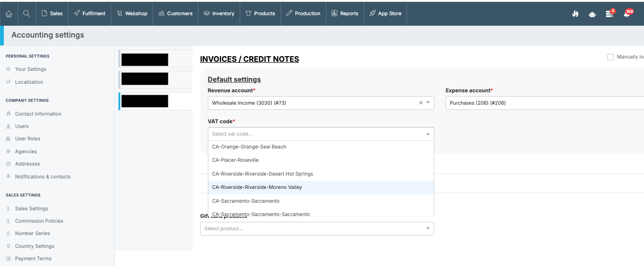Clear Revenue account selection with the x icon
The image size is (644, 266).
420,103
